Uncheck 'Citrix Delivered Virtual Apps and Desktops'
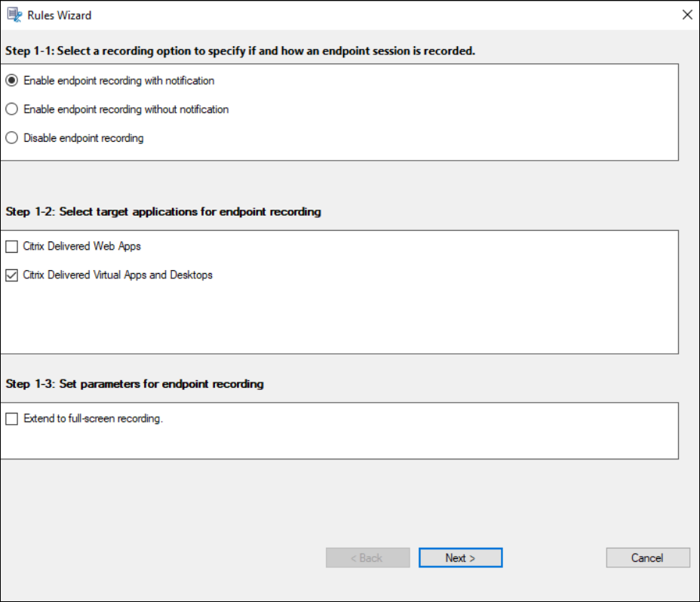This screenshot has width=700, height=602. pos(12,275)
